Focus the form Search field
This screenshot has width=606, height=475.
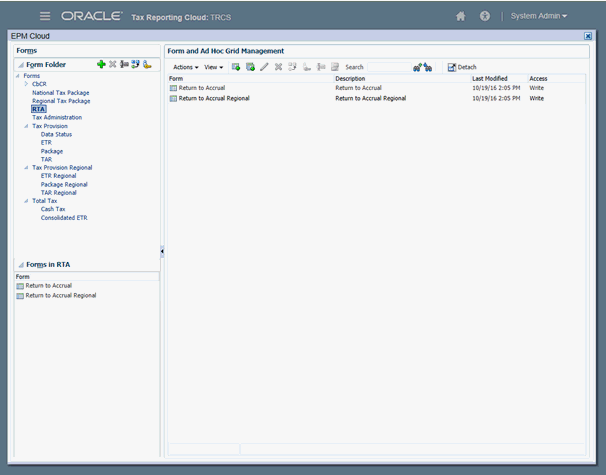click(x=389, y=67)
